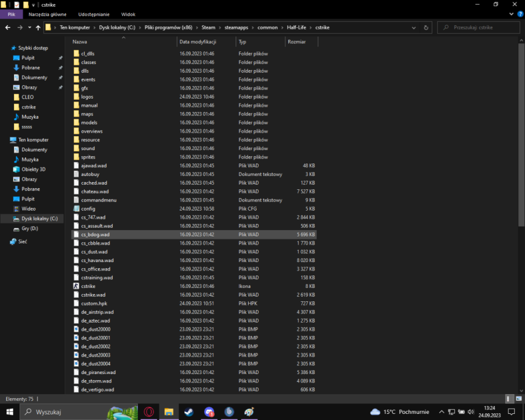Open the volume slider from the system tray
Image resolution: width=525 pixels, height=420 pixels.
pyautogui.click(x=471, y=412)
